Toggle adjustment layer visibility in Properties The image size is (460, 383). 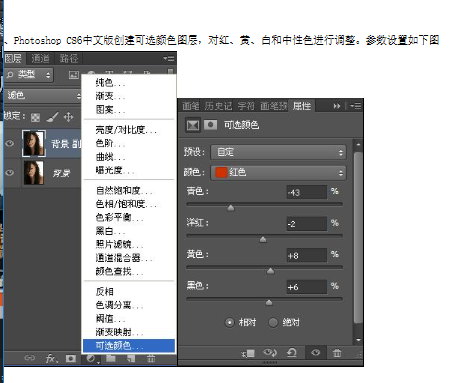point(316,352)
